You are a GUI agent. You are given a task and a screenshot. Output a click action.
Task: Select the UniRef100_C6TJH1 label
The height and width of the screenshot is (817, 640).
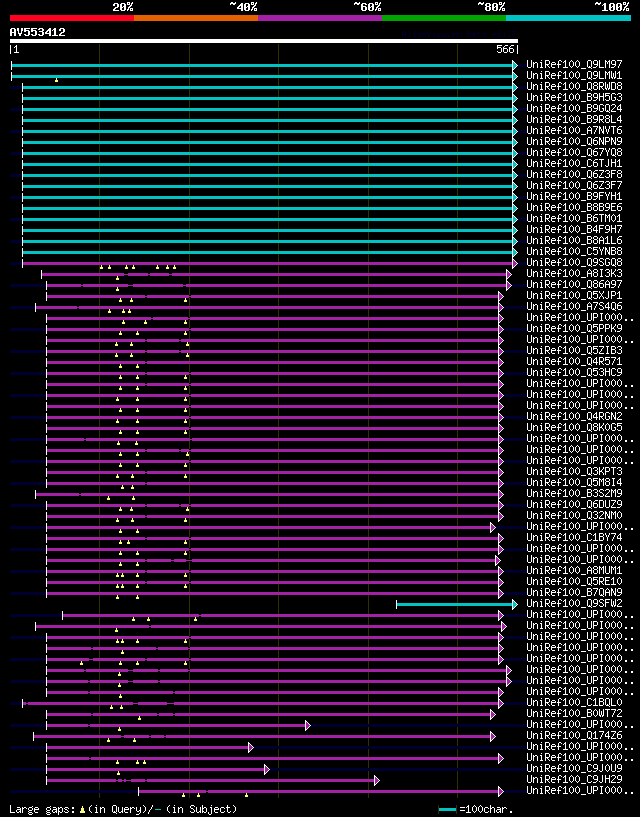pos(574,164)
